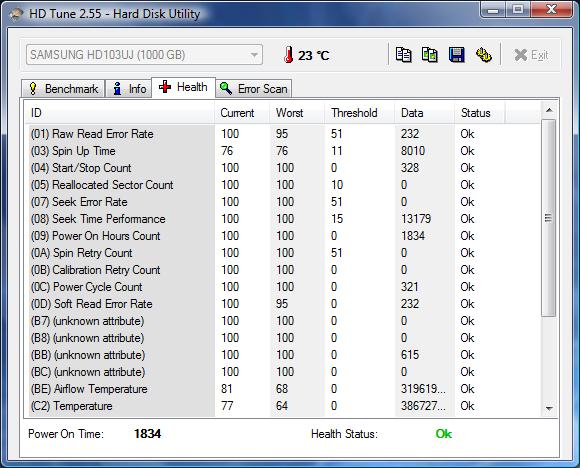Click the ID column header
The image size is (580, 468).
click(120, 112)
